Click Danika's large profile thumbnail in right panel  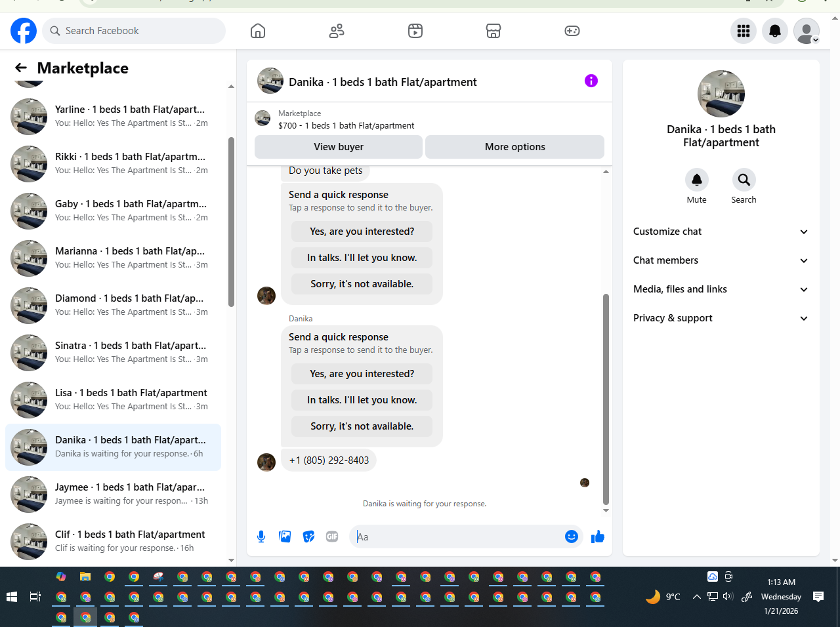tap(721, 94)
